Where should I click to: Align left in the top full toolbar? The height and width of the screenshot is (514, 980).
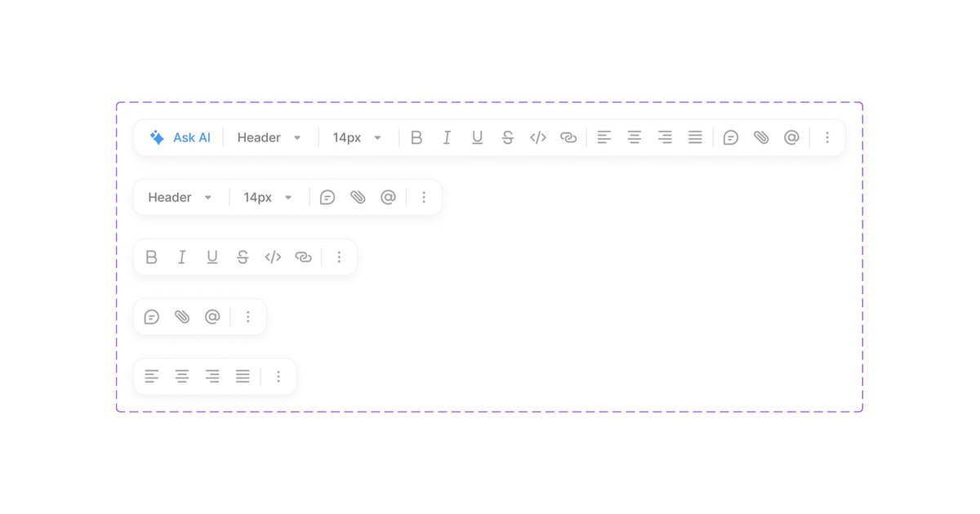pos(604,137)
